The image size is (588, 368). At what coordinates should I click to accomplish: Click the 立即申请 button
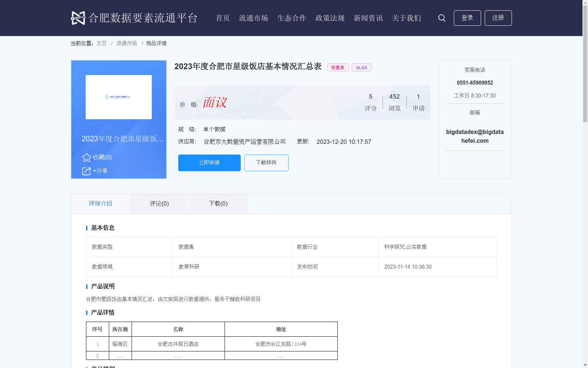coord(209,163)
